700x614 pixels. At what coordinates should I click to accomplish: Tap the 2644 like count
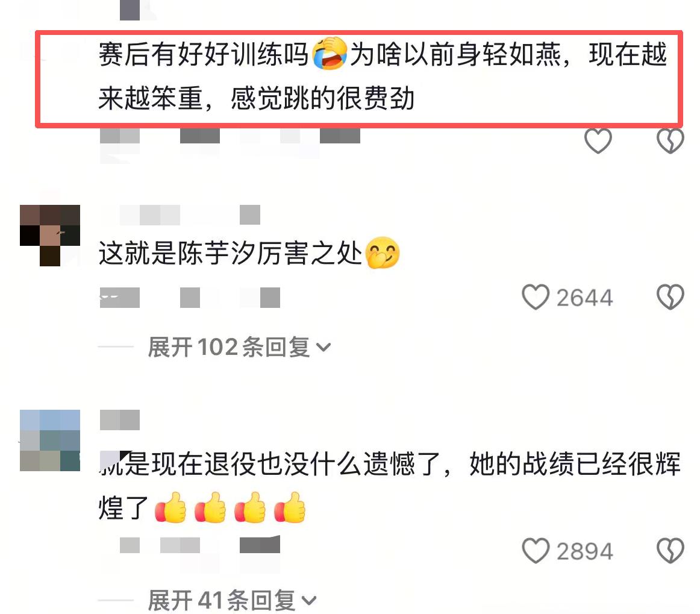(x=584, y=298)
